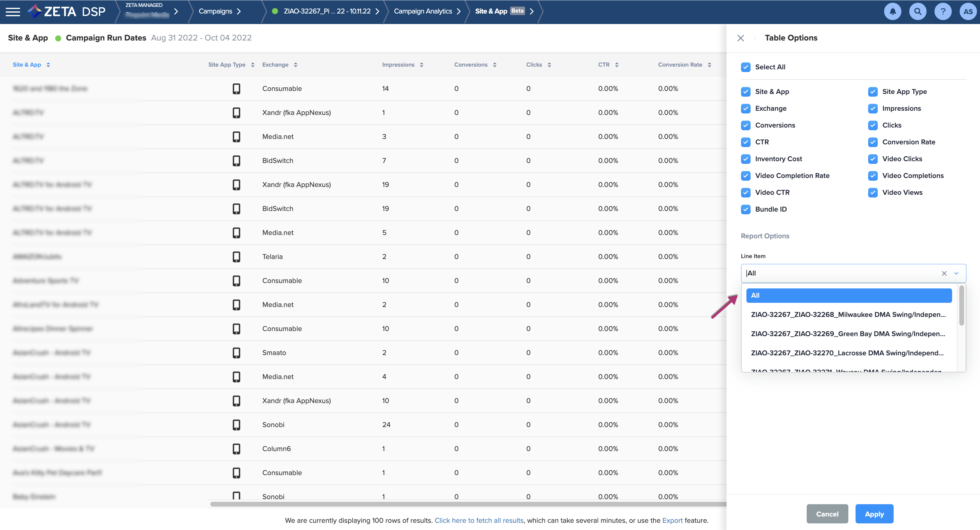Open the search magnifier icon

[x=918, y=11]
